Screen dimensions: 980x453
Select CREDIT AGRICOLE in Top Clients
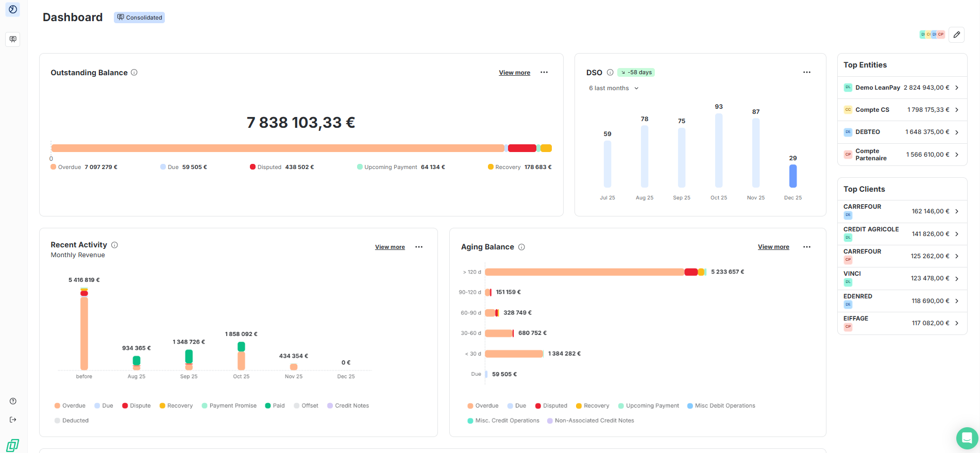click(x=871, y=229)
